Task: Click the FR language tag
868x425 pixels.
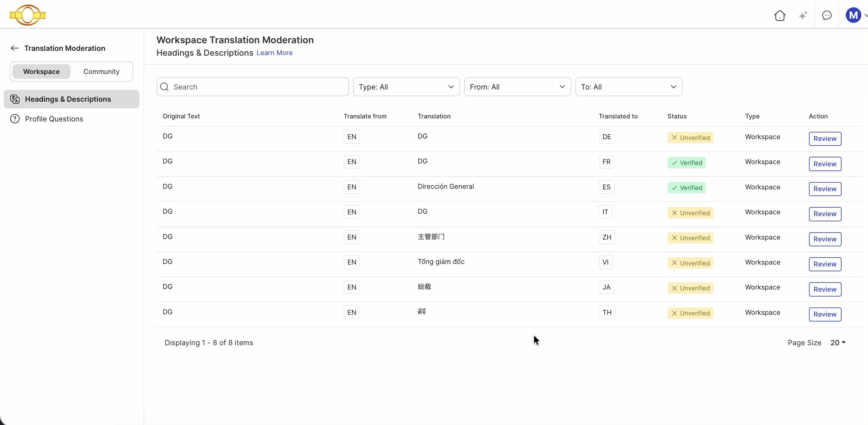Action: 606,162
